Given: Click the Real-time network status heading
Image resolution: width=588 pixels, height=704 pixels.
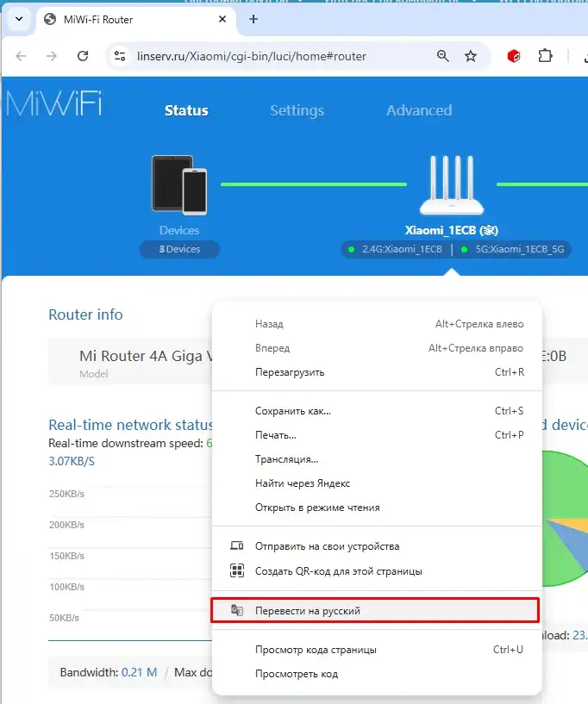Looking at the screenshot, I should pyautogui.click(x=130, y=425).
